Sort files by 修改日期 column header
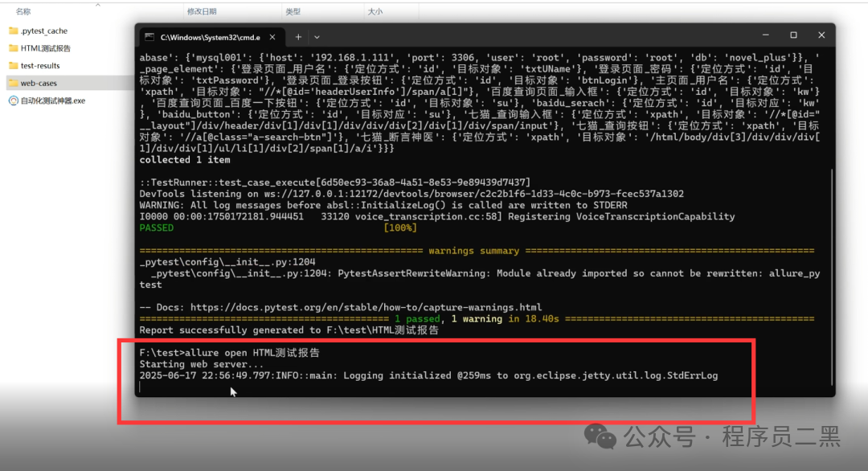This screenshot has height=471, width=868. [202, 11]
